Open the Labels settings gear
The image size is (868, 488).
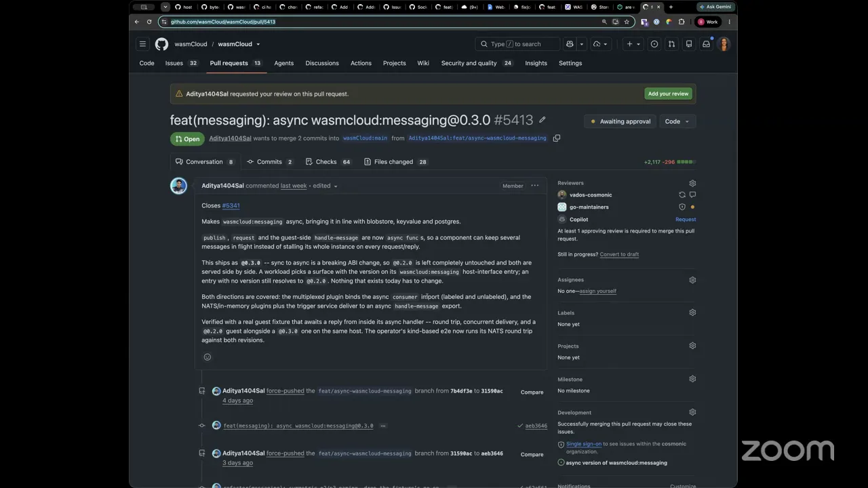point(692,313)
